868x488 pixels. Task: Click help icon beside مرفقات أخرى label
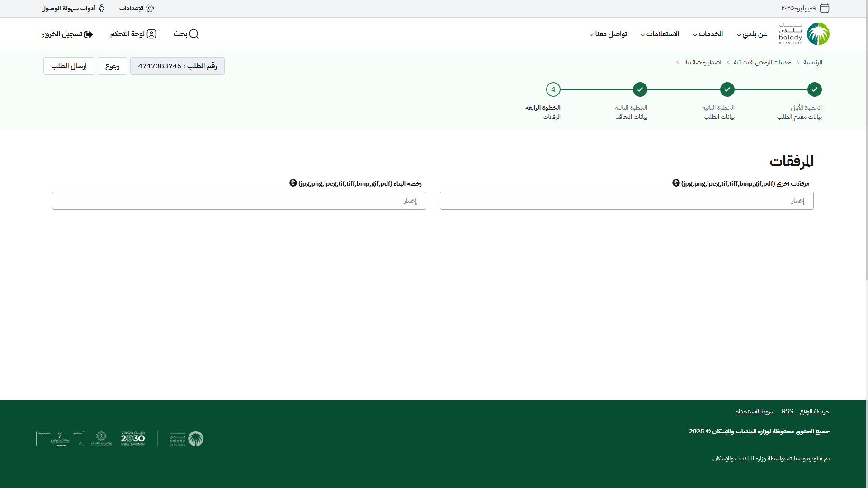[676, 183]
